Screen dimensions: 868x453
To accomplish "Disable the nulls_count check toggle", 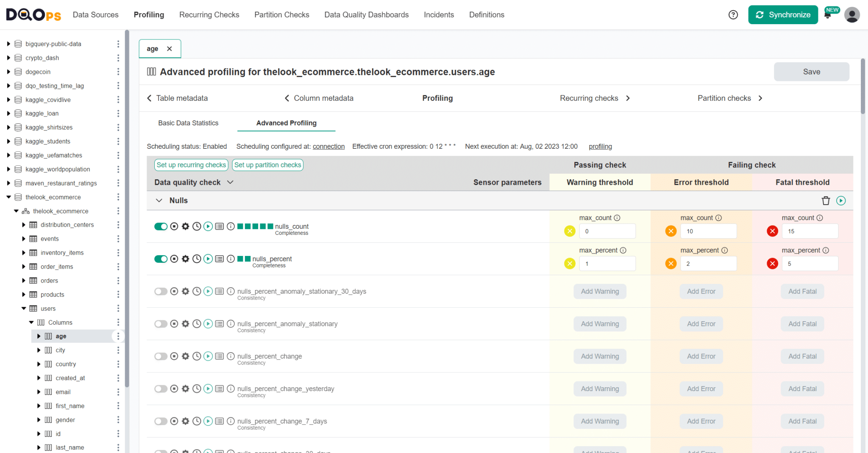I will (161, 226).
